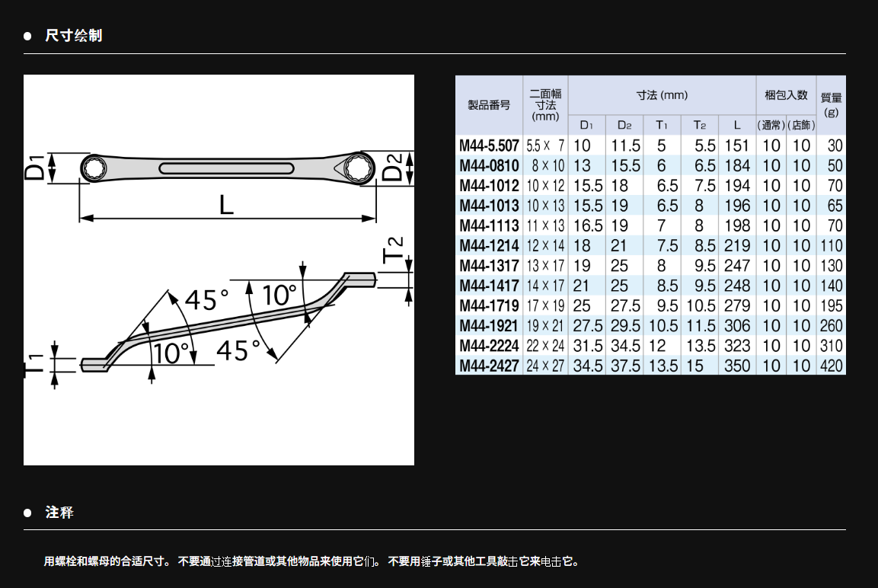Click the 寸法 (mm) header cell

[662, 95]
